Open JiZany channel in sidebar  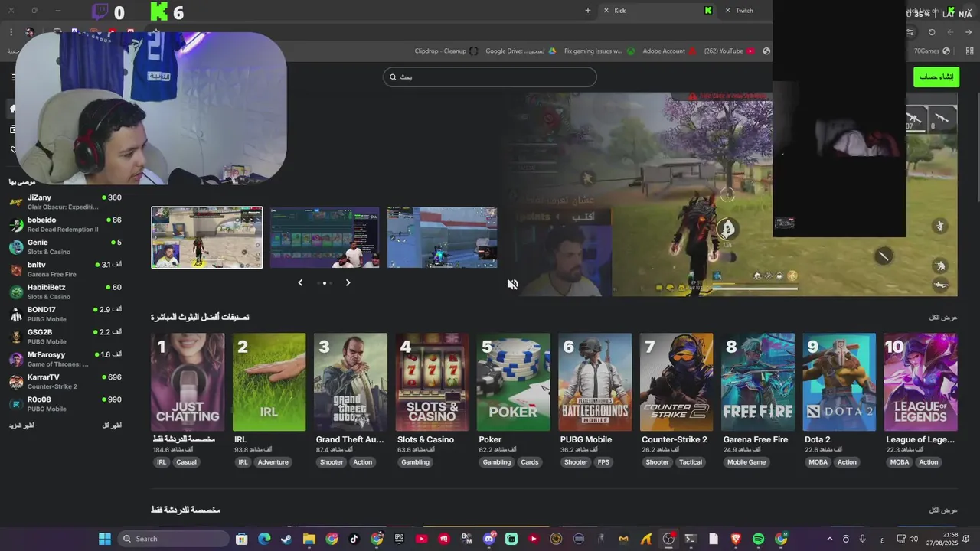point(65,202)
